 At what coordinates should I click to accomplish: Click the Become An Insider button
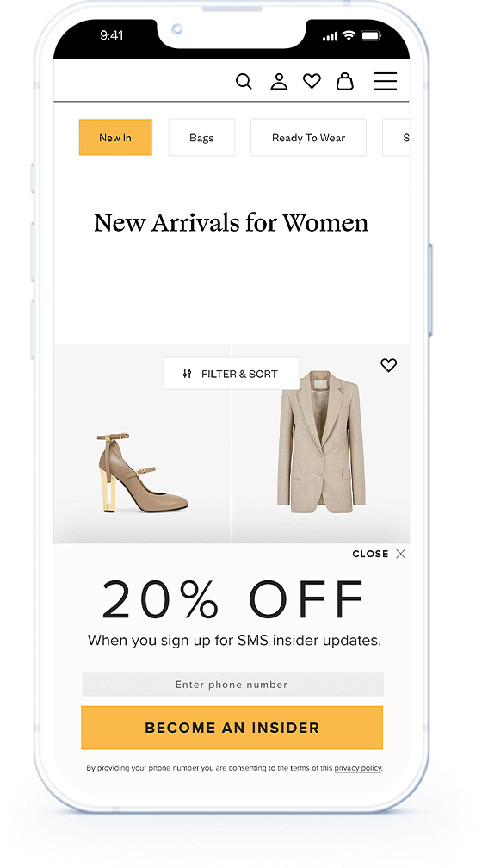pos(232,728)
